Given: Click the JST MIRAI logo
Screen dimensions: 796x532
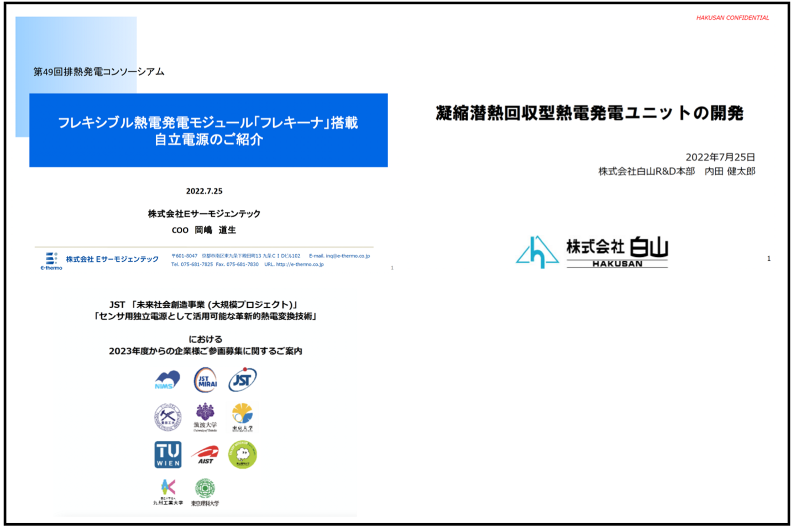Looking at the screenshot, I should point(205,380).
